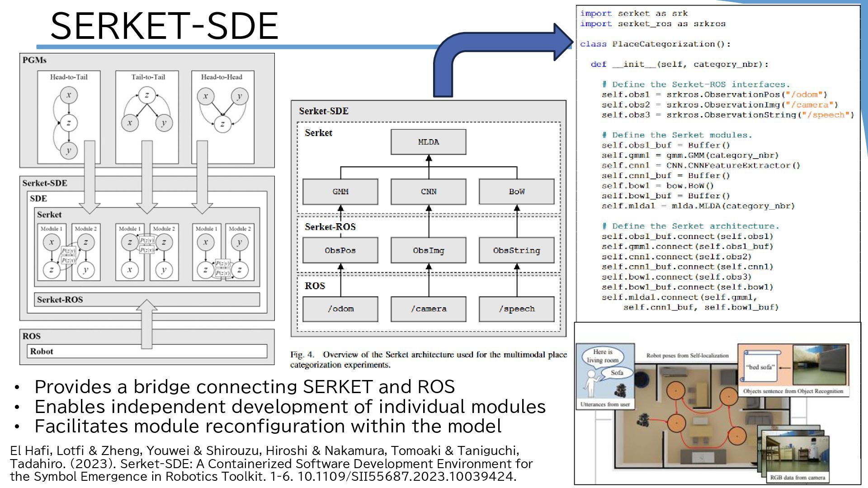Select the ObsString interface box
The height and width of the screenshot is (488, 868).
click(516, 250)
